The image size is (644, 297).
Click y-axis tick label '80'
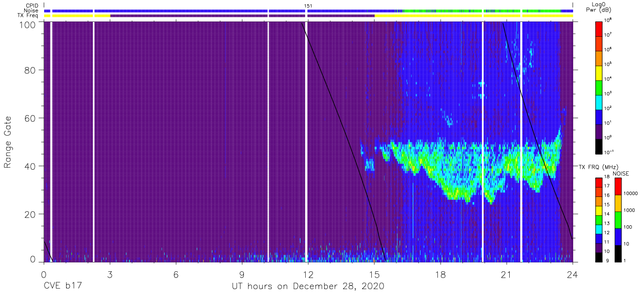tap(30, 70)
